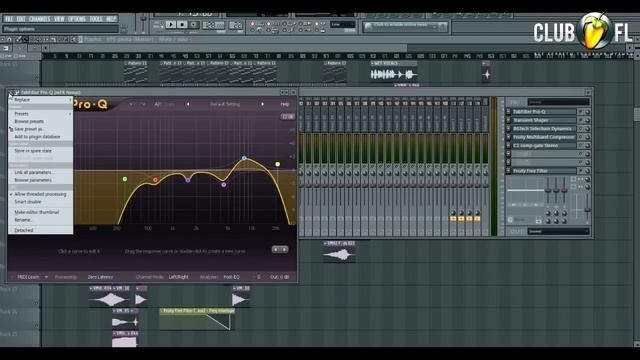This screenshot has width=640, height=360.
Task: Click the Pro-Q A/B compare button
Action: tap(158, 104)
